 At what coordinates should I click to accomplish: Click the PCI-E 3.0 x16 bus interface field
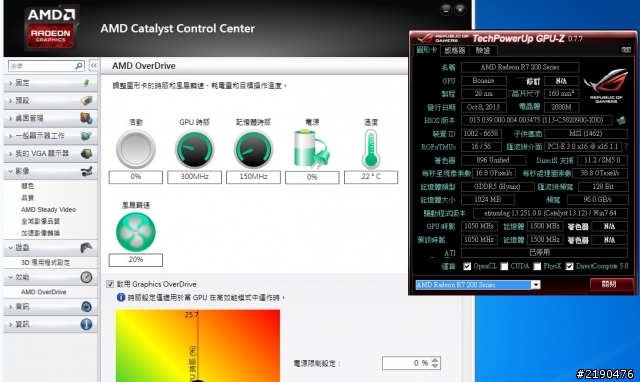583,147
